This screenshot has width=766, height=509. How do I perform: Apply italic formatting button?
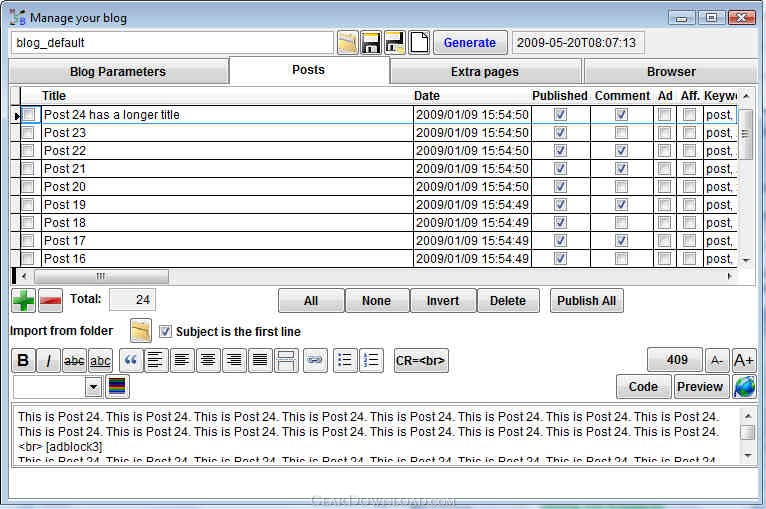[x=48, y=361]
